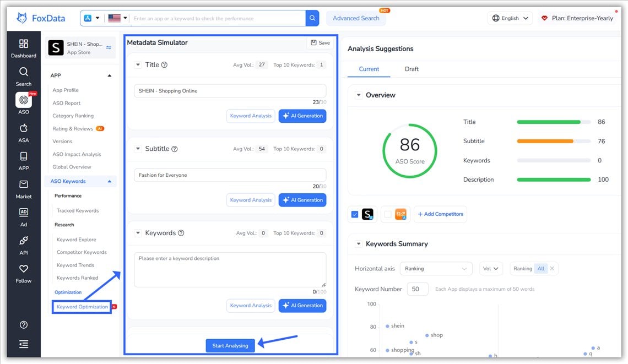Click the Title help question icon

tap(164, 65)
